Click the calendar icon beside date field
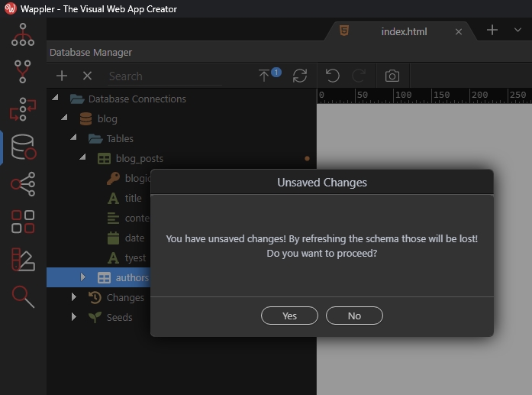The image size is (532, 395). pos(113,238)
